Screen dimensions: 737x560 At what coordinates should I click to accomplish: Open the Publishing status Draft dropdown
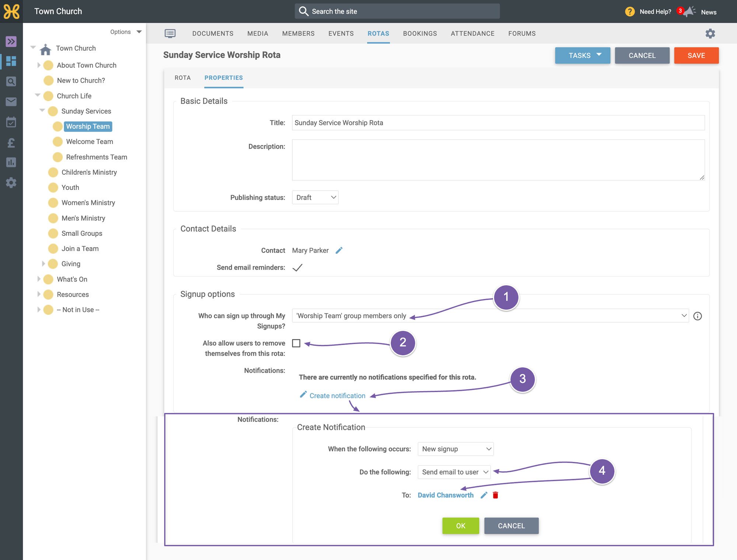tap(315, 197)
